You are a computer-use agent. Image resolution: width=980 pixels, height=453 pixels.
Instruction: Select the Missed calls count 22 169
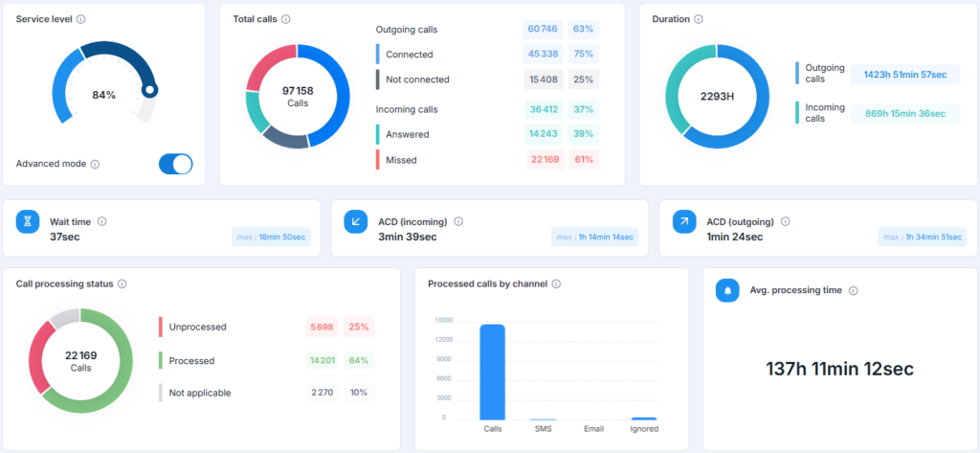(543, 160)
